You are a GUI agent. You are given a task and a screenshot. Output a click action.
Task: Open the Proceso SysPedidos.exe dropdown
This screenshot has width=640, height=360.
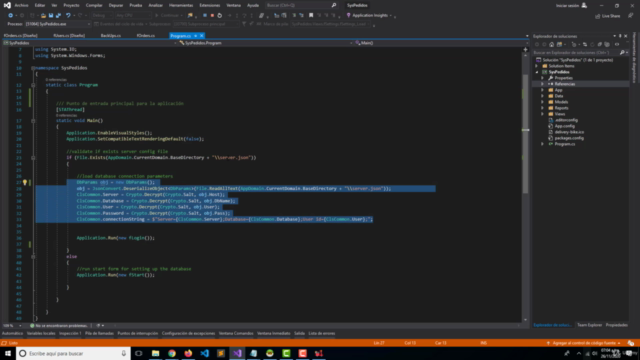pyautogui.click(x=57, y=24)
